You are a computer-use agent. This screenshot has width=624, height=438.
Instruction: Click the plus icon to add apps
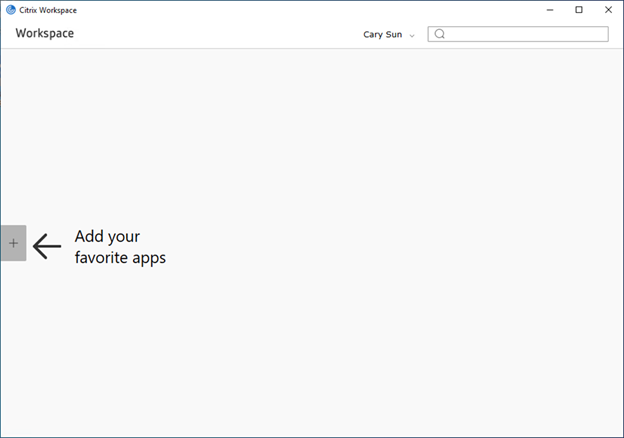tap(14, 243)
